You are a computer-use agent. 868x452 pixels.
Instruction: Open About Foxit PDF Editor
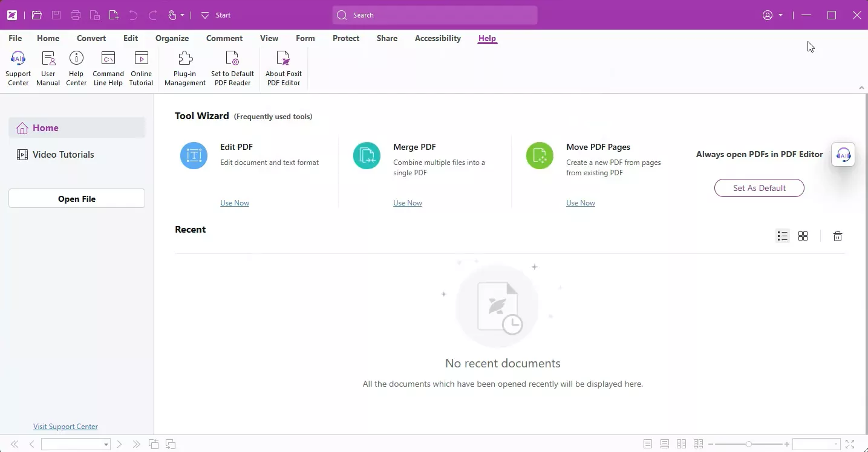click(283, 66)
